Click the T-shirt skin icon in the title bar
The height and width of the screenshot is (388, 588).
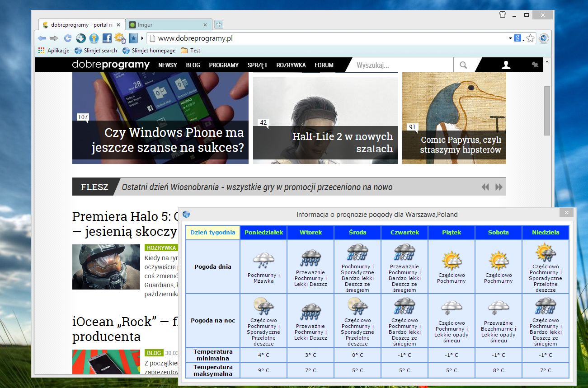coord(502,14)
